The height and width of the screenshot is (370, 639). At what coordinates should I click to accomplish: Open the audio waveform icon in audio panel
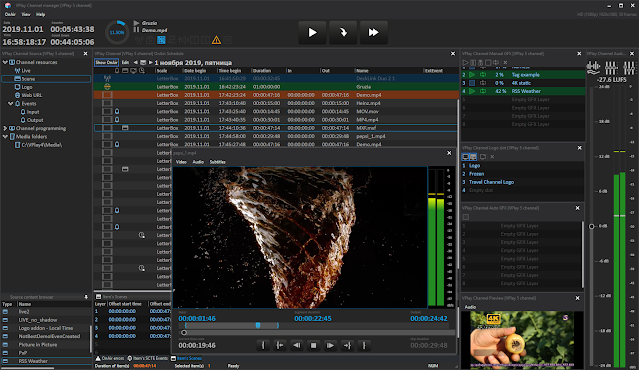tap(593, 67)
